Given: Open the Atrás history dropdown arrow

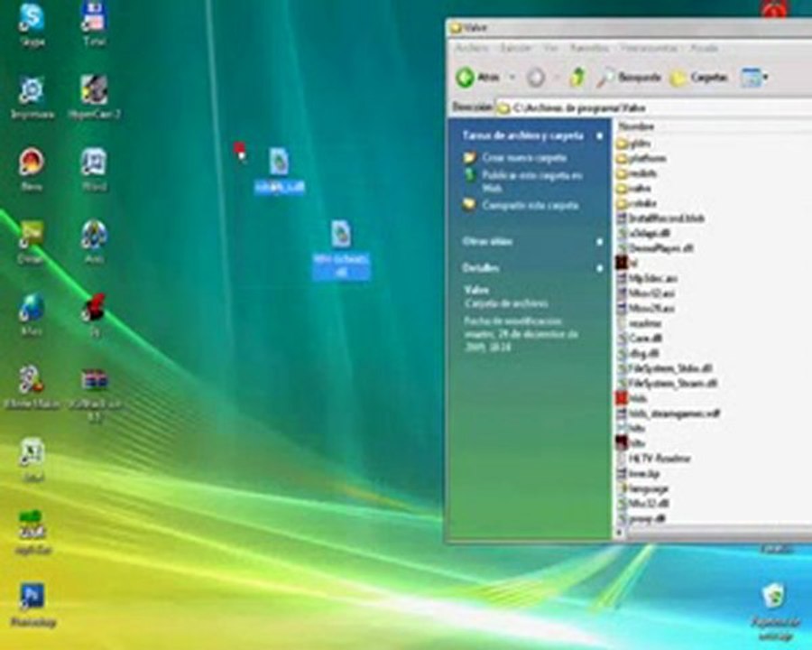Looking at the screenshot, I should click(x=512, y=78).
